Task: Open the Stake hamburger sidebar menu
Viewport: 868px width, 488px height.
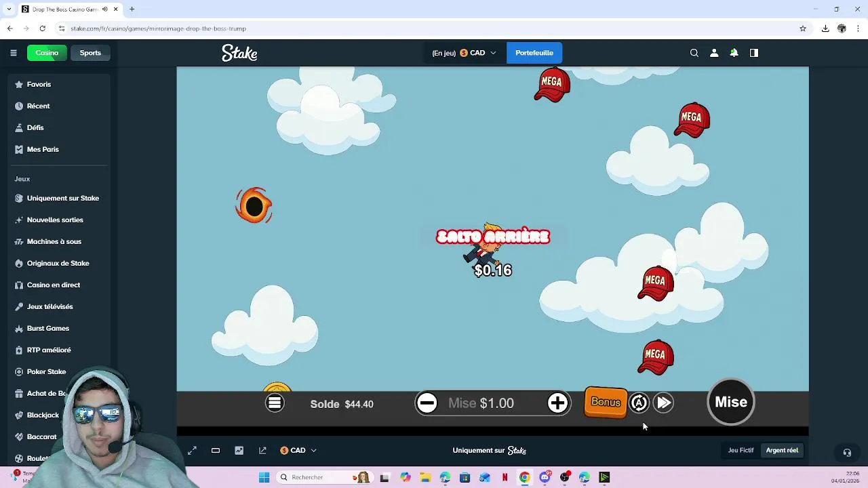Action: tap(13, 53)
